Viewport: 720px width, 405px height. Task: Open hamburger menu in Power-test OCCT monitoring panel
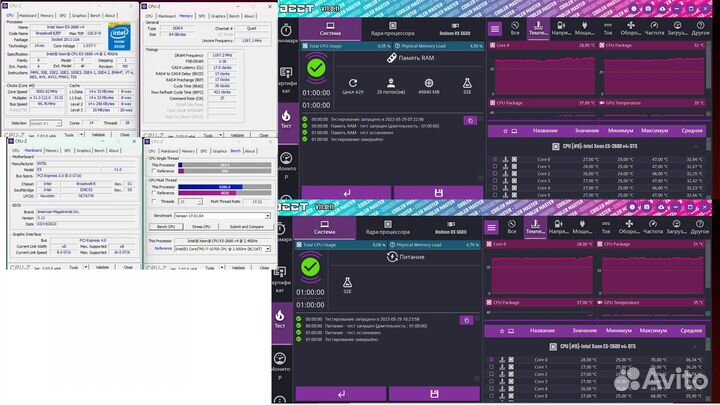coord(491,228)
